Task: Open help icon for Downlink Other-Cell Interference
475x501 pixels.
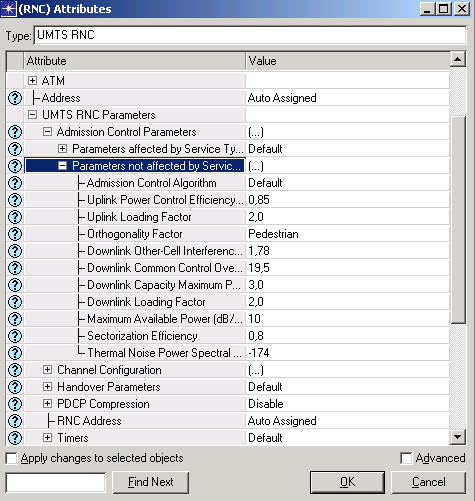Action: (x=15, y=251)
